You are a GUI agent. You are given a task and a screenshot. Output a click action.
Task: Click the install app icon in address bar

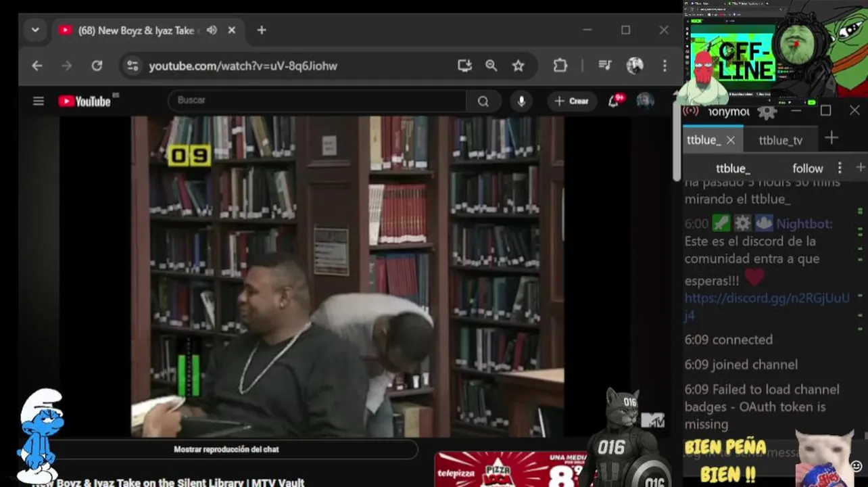click(464, 66)
